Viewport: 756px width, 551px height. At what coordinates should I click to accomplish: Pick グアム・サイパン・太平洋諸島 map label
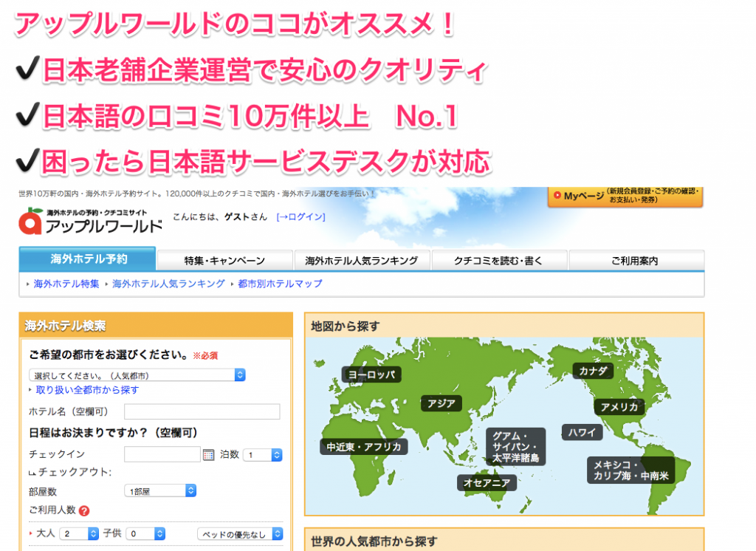516,447
